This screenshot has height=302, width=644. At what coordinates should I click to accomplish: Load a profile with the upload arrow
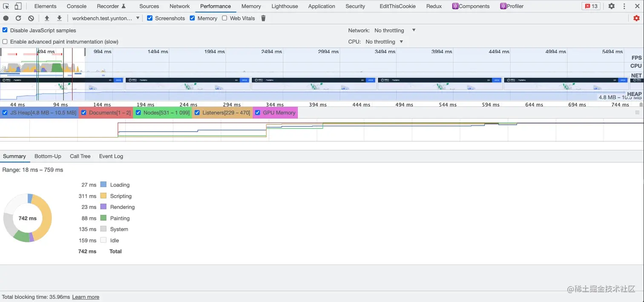click(x=47, y=18)
